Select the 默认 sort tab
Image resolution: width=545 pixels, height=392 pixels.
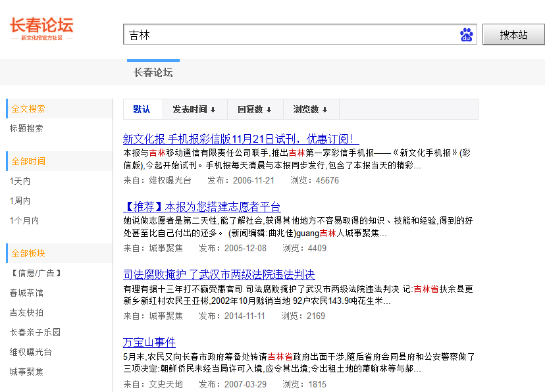pyautogui.click(x=142, y=109)
